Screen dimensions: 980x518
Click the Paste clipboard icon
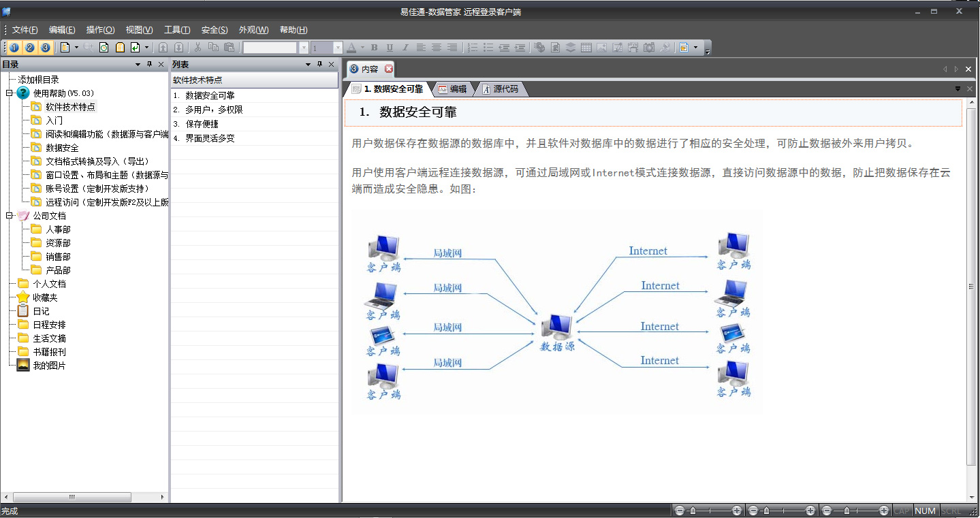point(229,48)
